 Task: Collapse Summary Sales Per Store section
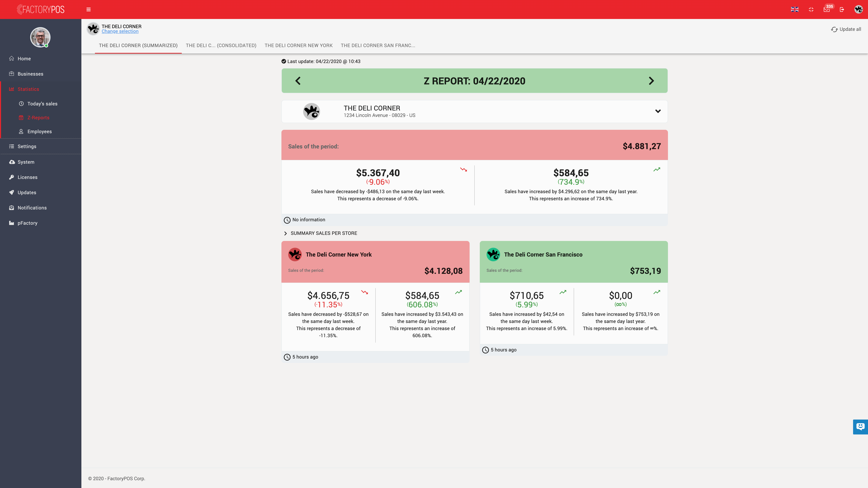click(286, 233)
